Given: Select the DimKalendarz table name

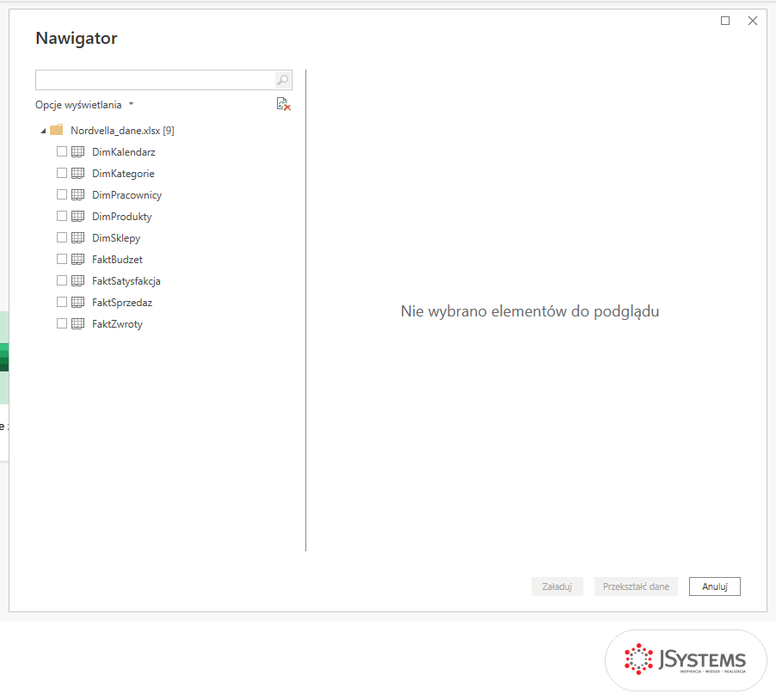Looking at the screenshot, I should coord(124,152).
